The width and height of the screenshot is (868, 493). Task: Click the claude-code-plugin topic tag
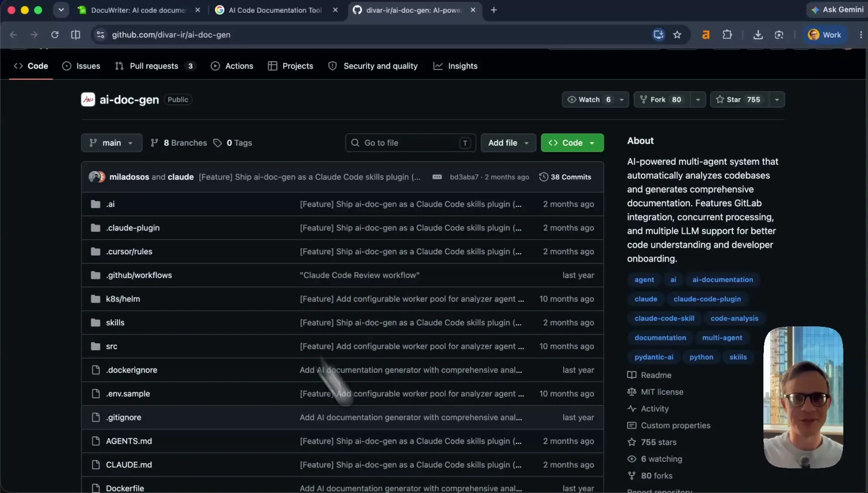pos(707,299)
